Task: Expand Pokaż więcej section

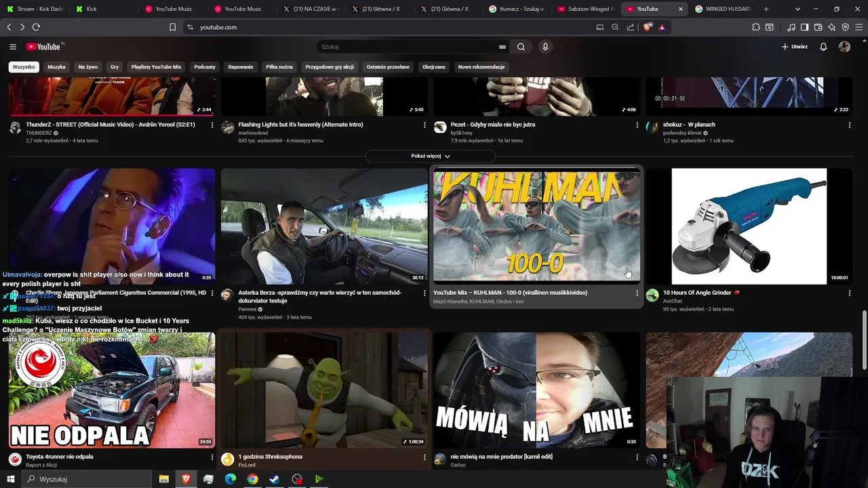Action: click(x=431, y=156)
